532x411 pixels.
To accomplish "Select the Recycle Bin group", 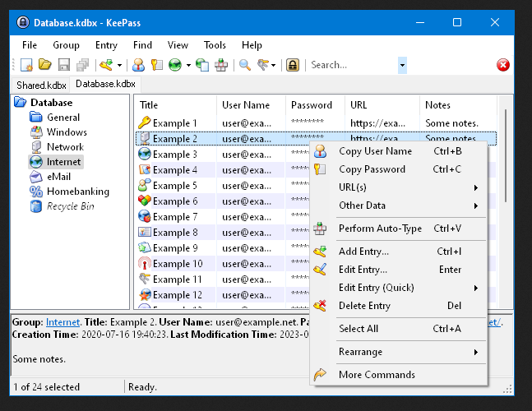I will 70,206.
